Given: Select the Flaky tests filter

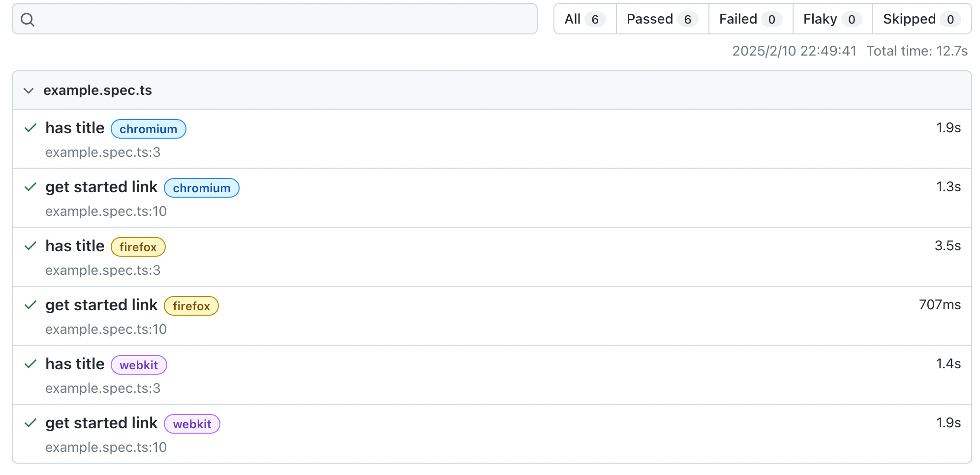Looking at the screenshot, I should [x=832, y=19].
